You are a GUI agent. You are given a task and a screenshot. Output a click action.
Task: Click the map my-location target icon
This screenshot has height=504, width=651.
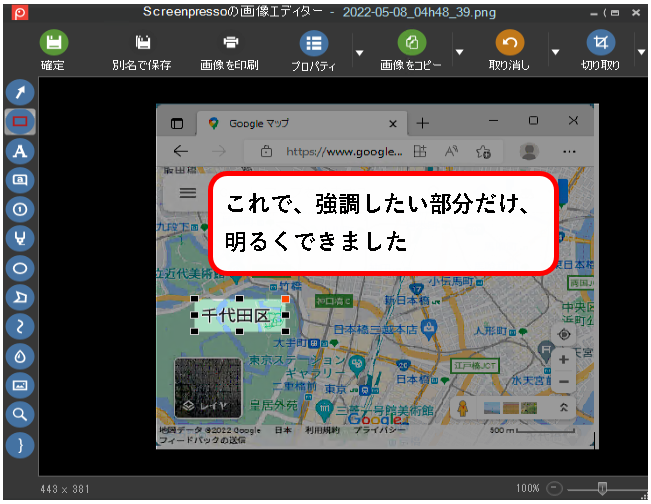tap(564, 335)
